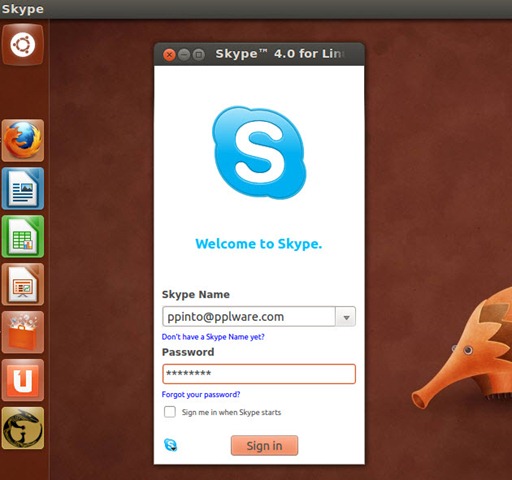Open Ubuntu One icon in launcher
Viewport: 512px width, 480px height.
(23, 380)
